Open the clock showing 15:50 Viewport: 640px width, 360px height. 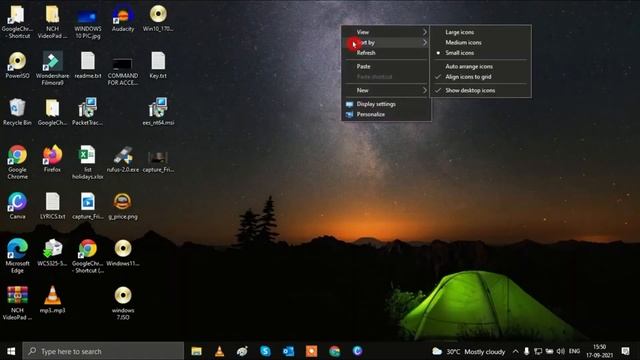tap(599, 351)
